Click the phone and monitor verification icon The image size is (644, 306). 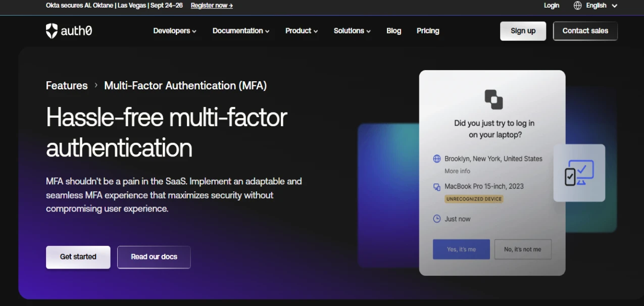coord(579,173)
